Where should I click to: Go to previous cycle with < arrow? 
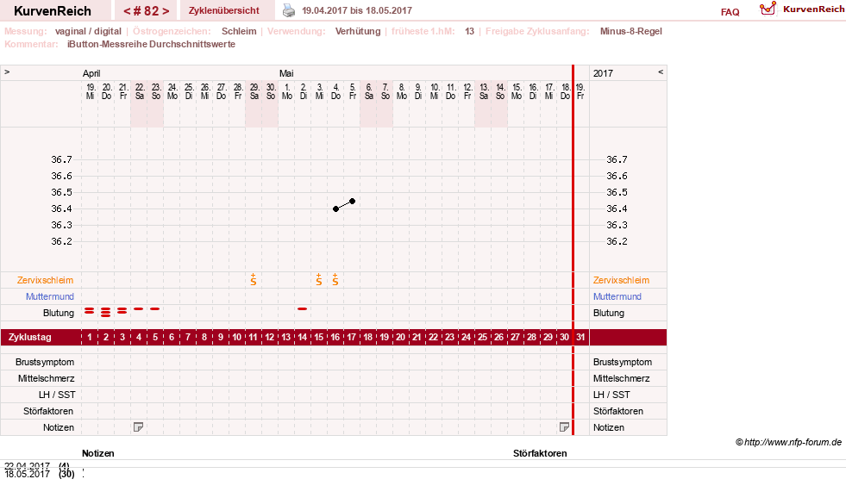[x=127, y=11]
